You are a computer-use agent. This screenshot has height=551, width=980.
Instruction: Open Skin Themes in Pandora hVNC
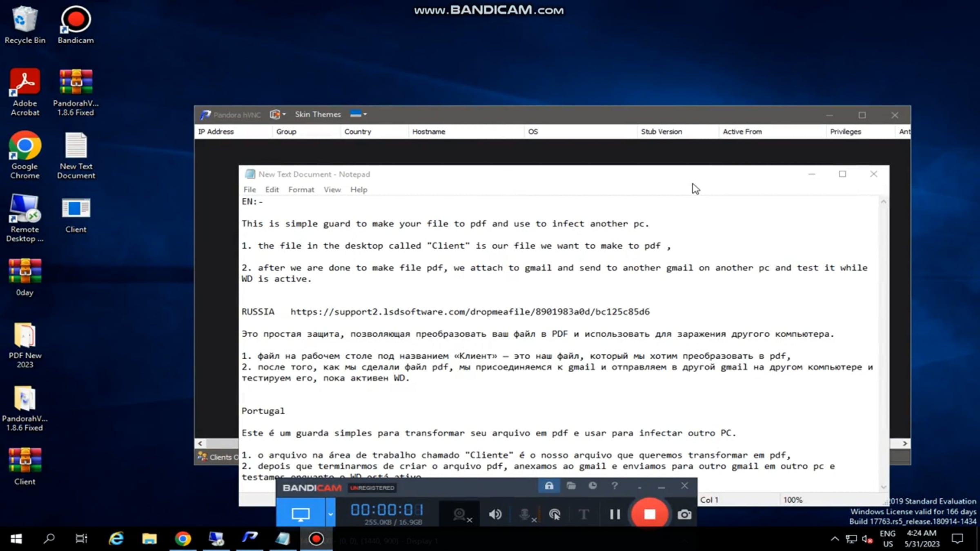click(318, 114)
